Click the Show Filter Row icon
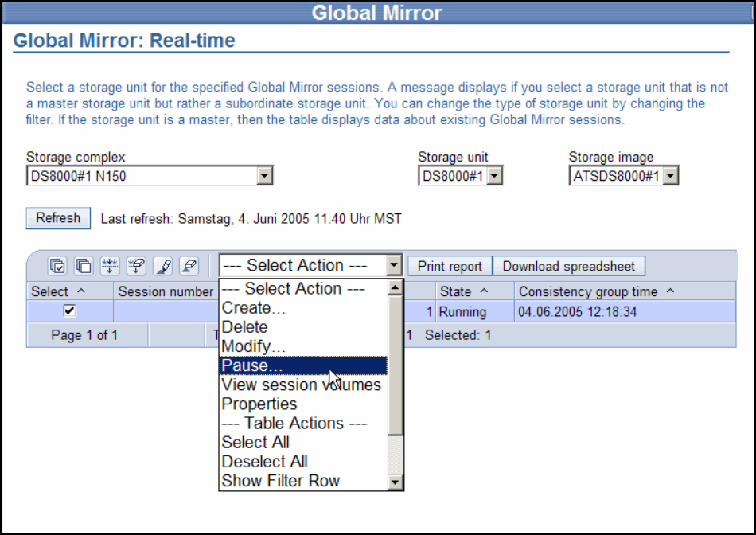Image resolution: width=756 pixels, height=535 pixels. click(x=110, y=266)
